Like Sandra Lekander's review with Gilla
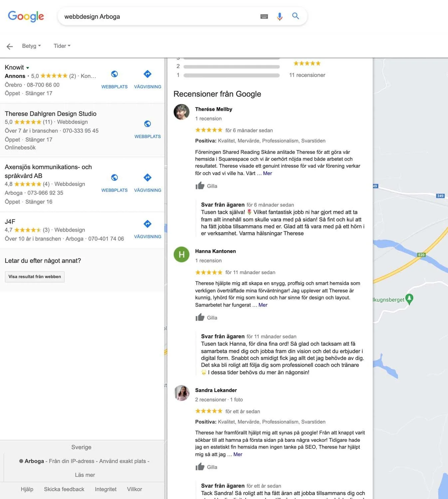This screenshot has height=499, width=448. 206,467
